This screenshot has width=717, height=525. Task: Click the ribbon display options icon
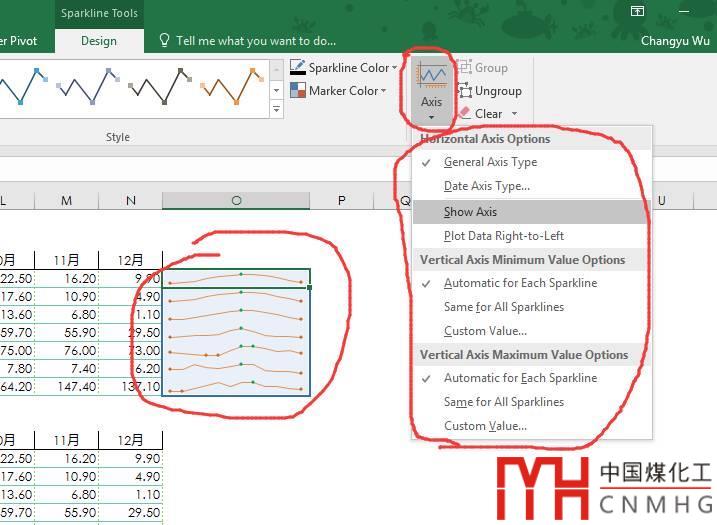click(x=638, y=12)
